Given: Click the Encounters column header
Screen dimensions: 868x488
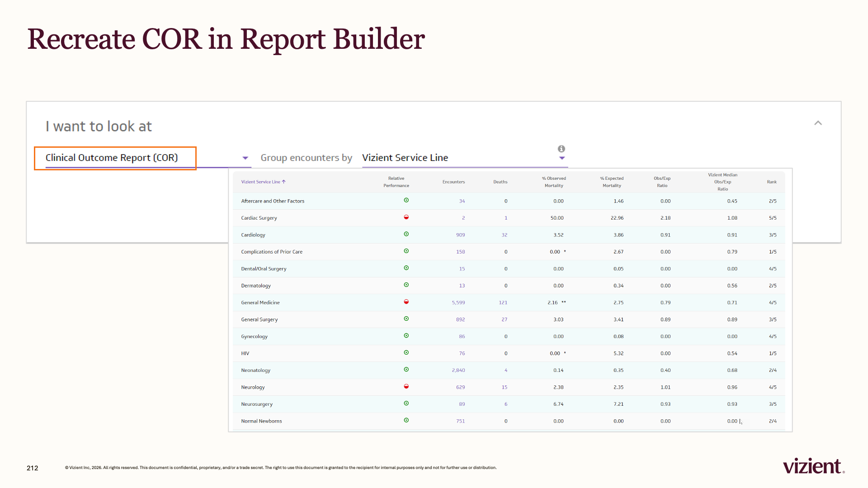Looking at the screenshot, I should tap(453, 182).
